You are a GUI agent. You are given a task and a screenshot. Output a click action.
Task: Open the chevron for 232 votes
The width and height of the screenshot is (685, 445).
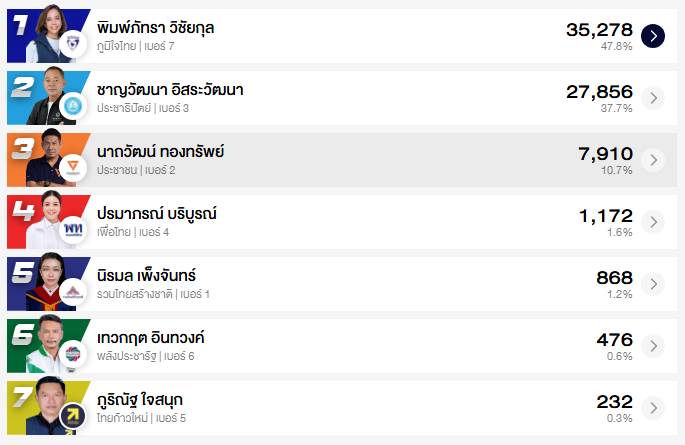pyautogui.click(x=652, y=408)
